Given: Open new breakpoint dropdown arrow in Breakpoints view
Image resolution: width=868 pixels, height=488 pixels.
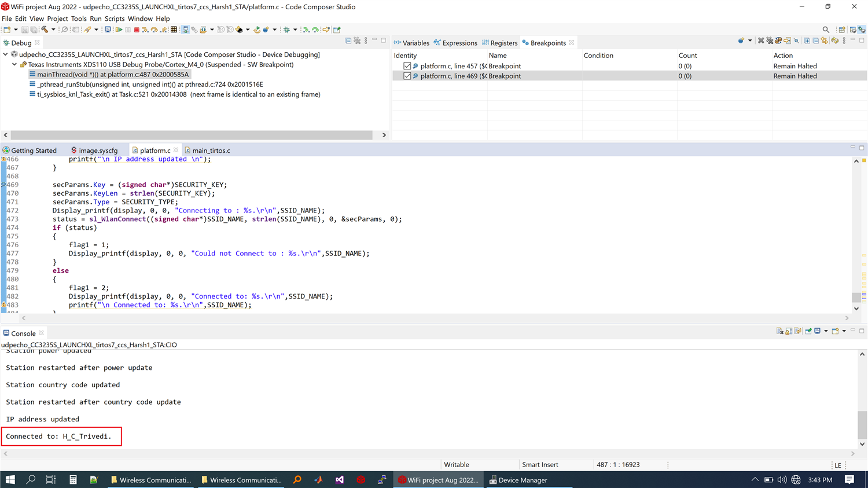Looking at the screenshot, I should (x=750, y=41).
